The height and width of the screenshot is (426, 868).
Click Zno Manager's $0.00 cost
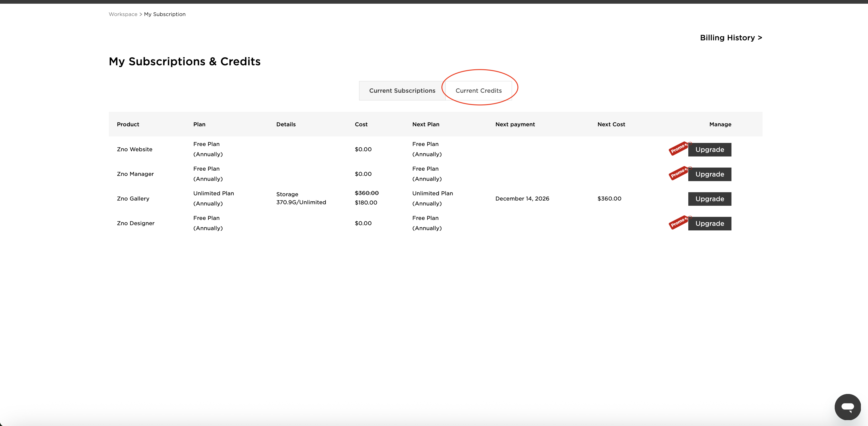click(x=363, y=174)
